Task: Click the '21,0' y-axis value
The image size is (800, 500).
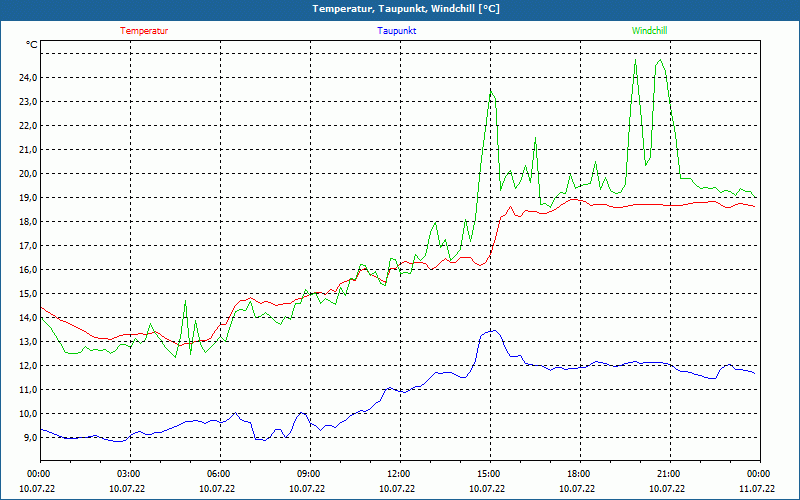Action: point(28,149)
